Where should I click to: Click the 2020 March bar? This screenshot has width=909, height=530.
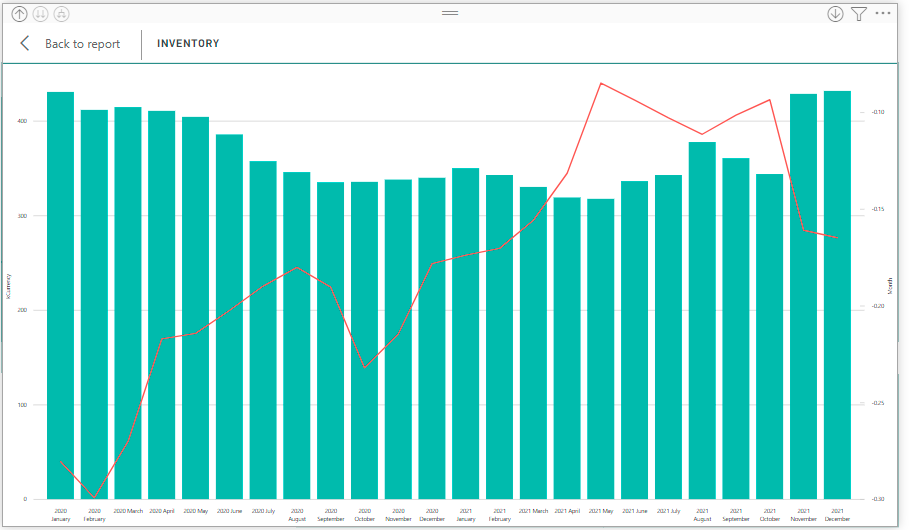point(128,303)
